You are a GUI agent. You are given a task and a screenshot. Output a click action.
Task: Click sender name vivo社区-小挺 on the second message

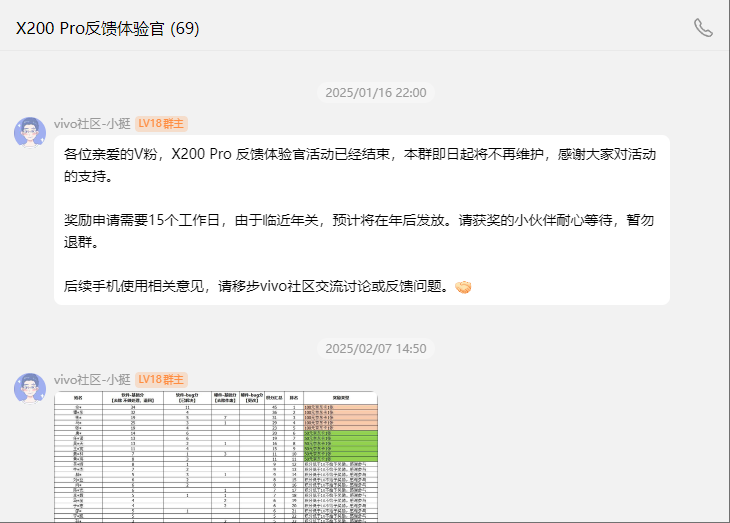click(x=92, y=380)
